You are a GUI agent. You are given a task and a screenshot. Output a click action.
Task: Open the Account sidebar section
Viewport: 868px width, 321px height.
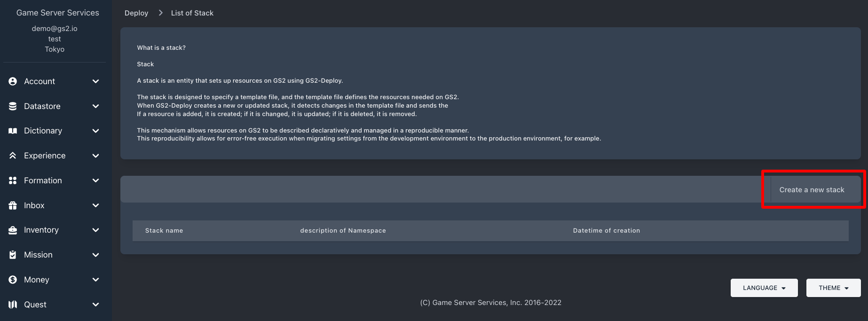point(55,81)
